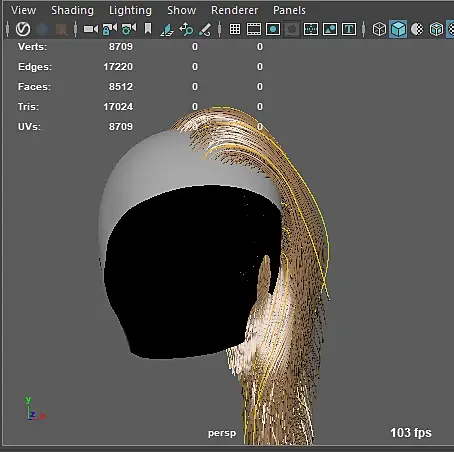
Task: Click the camera bookmarks icon
Action: [148, 29]
